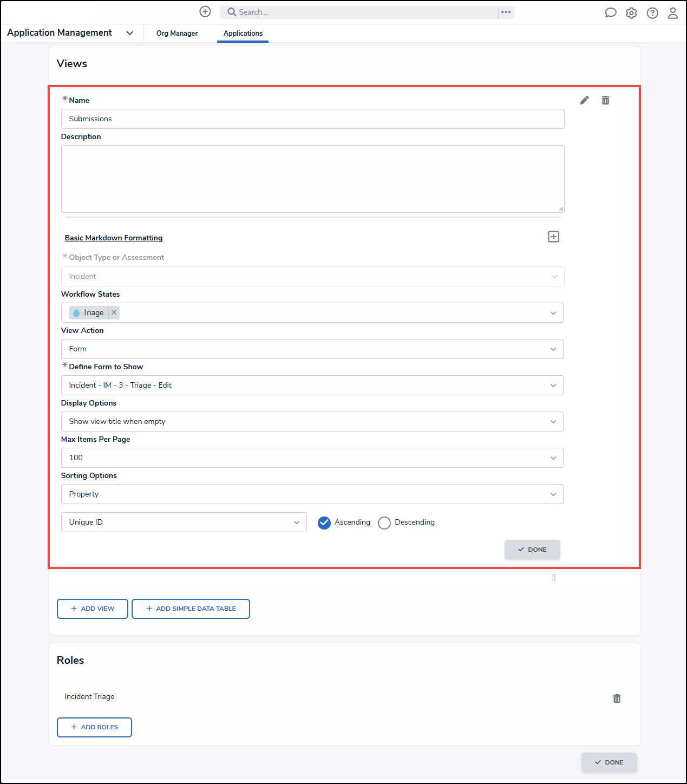The width and height of the screenshot is (687, 784).
Task: Open the Workflow States dropdown
Action: (x=312, y=313)
